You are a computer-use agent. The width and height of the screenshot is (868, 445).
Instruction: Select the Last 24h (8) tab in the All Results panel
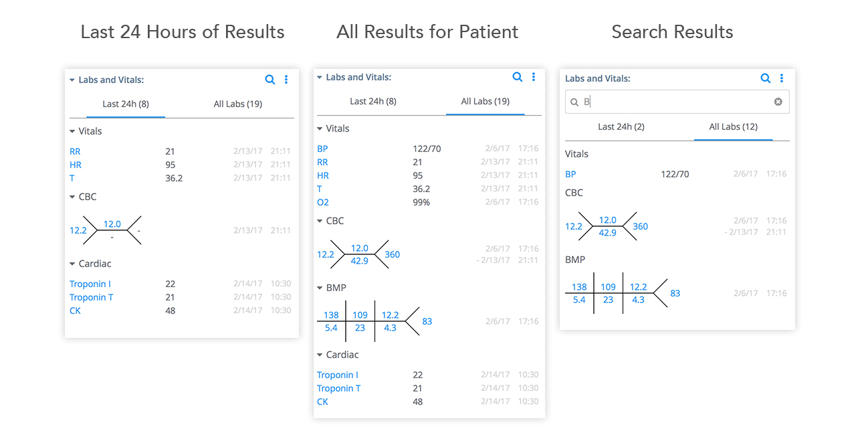(x=373, y=101)
